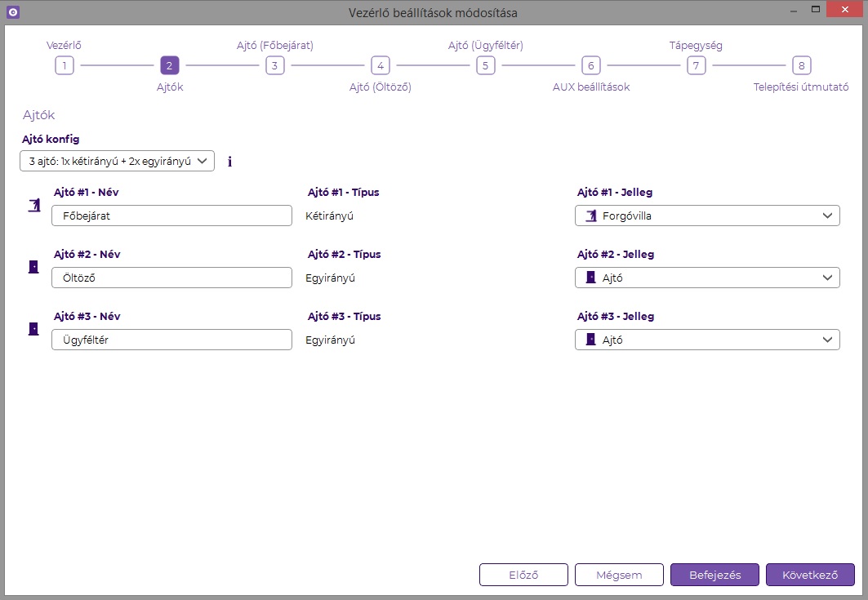Go to step 1 Vezérlő

tap(65, 66)
